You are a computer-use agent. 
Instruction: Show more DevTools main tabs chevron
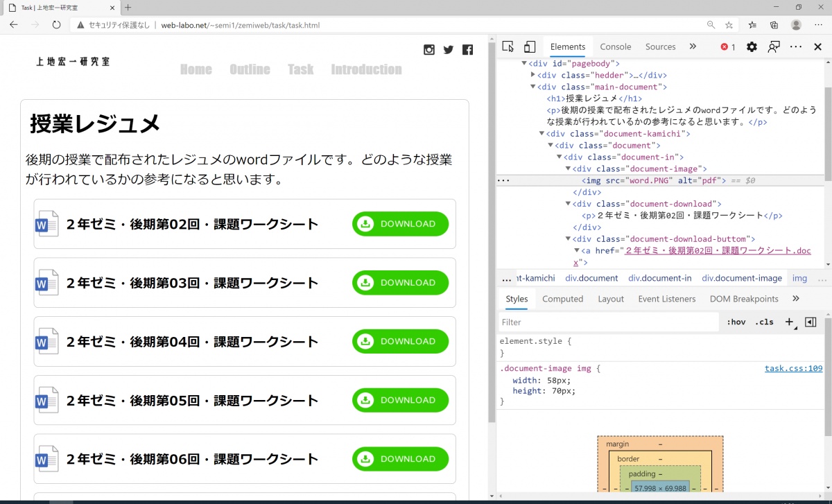(693, 47)
